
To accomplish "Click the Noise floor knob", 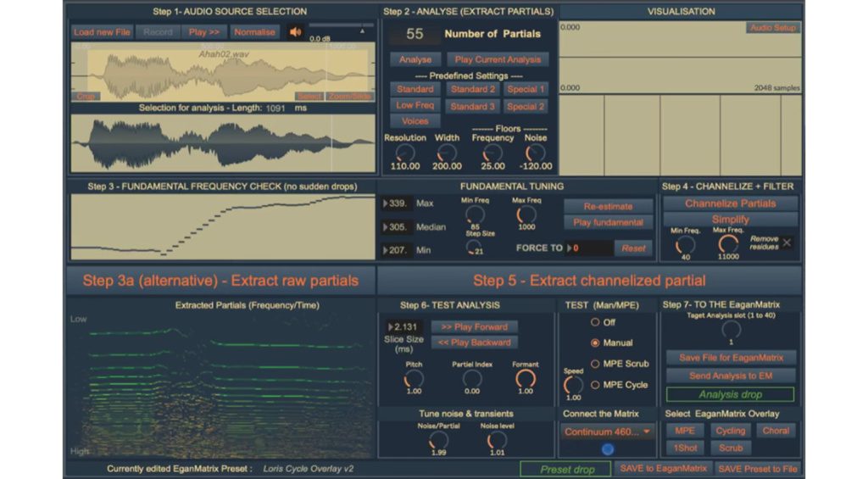I will point(535,153).
